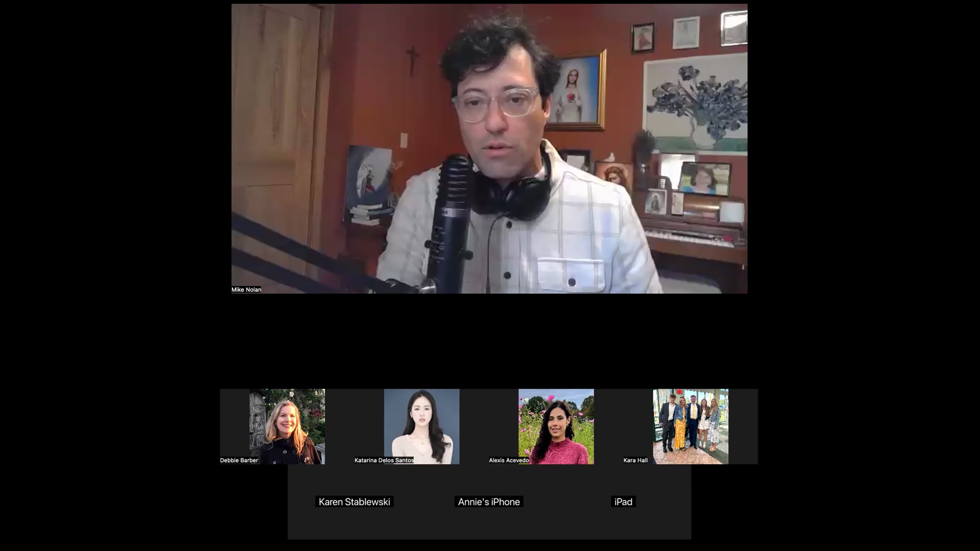Viewport: 980px width, 551px height.
Task: Select Debbie Barber's participant photo
Action: (x=287, y=427)
